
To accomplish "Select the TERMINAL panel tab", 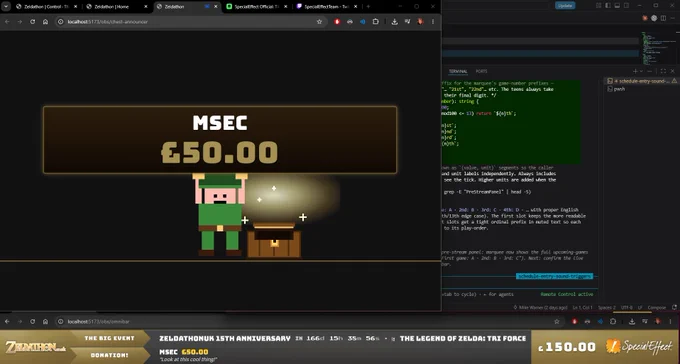I will 458,71.
